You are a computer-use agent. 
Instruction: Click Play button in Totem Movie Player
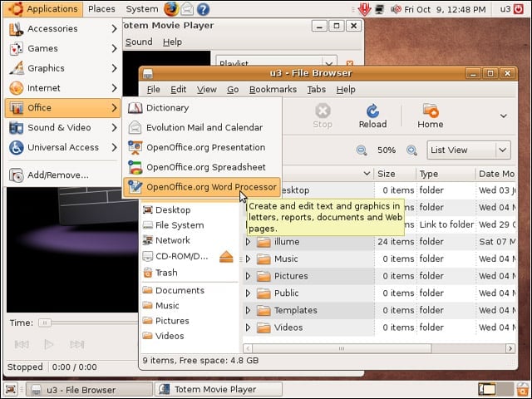(x=49, y=345)
